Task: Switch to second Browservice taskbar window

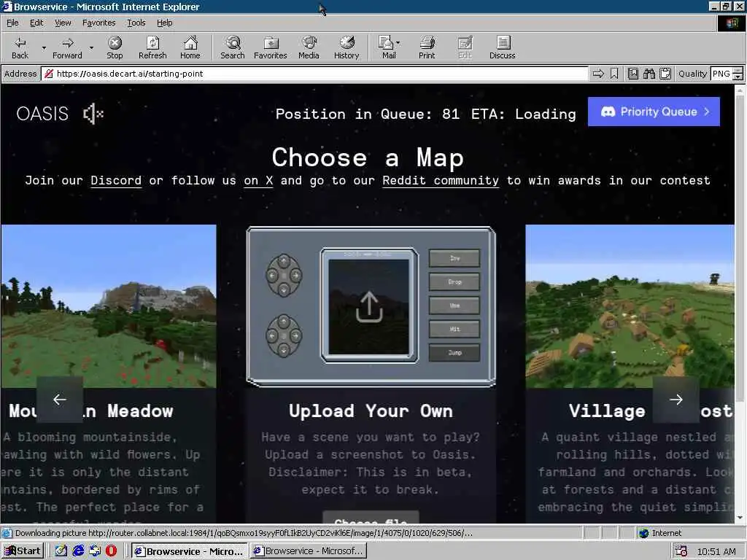Action: 309,551
